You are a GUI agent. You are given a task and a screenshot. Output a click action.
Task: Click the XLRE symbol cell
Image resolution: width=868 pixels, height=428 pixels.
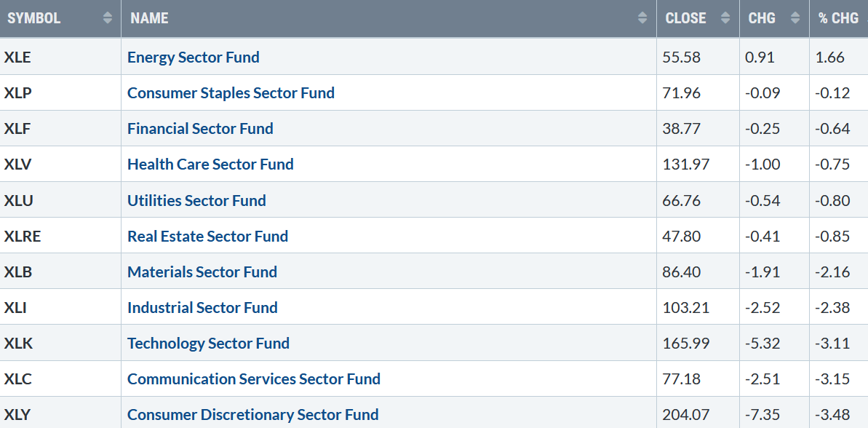60,236
